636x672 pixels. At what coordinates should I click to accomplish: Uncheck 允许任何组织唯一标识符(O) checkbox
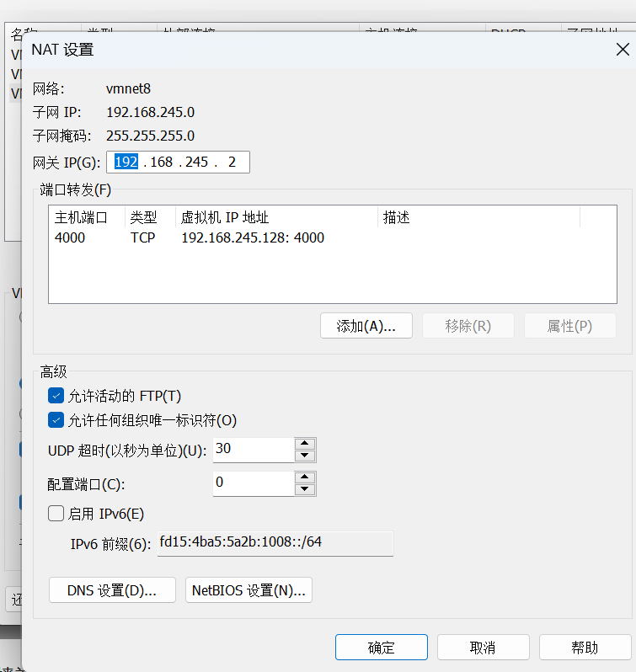coord(56,420)
